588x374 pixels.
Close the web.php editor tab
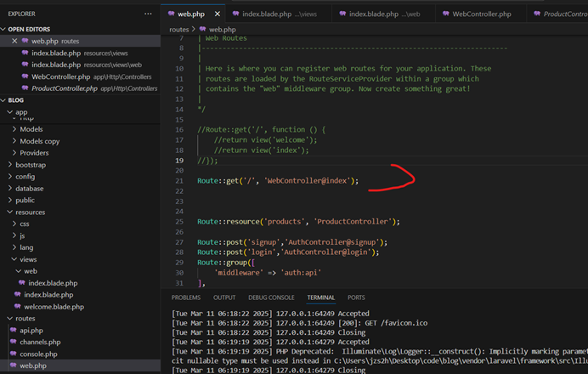218,14
